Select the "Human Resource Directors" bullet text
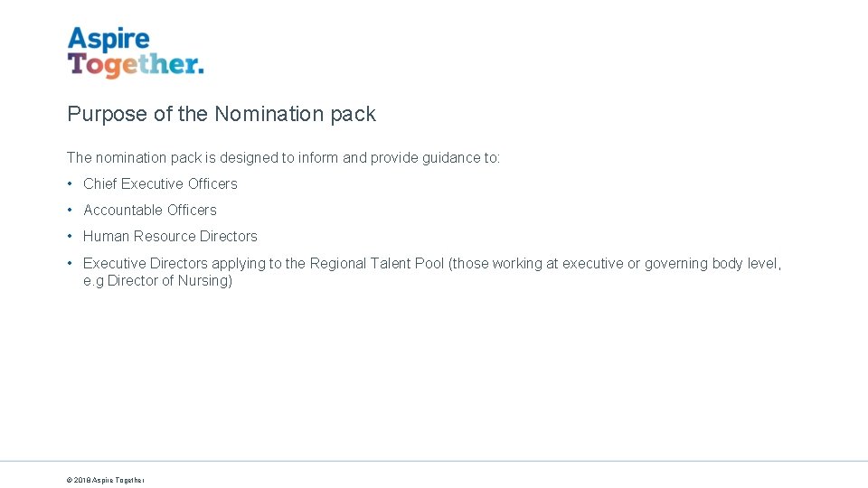 pos(170,236)
